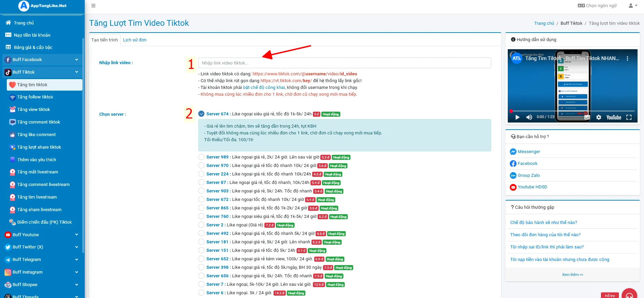This screenshot has height=298, width=644.
Task: Open video settings gear icon
Action: (x=599, y=117)
